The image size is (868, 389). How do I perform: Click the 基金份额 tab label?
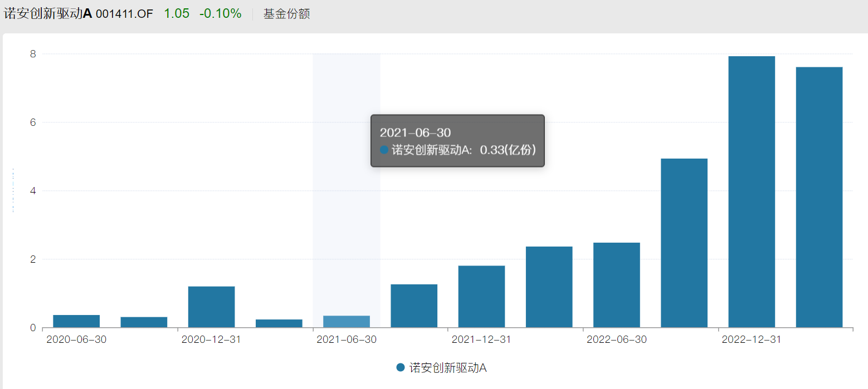[x=286, y=14]
